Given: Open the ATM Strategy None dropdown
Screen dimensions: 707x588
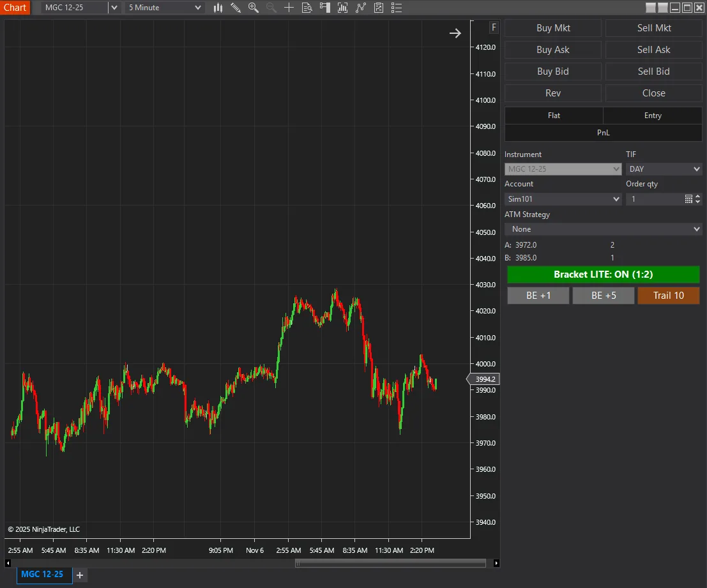Looking at the screenshot, I should point(604,229).
